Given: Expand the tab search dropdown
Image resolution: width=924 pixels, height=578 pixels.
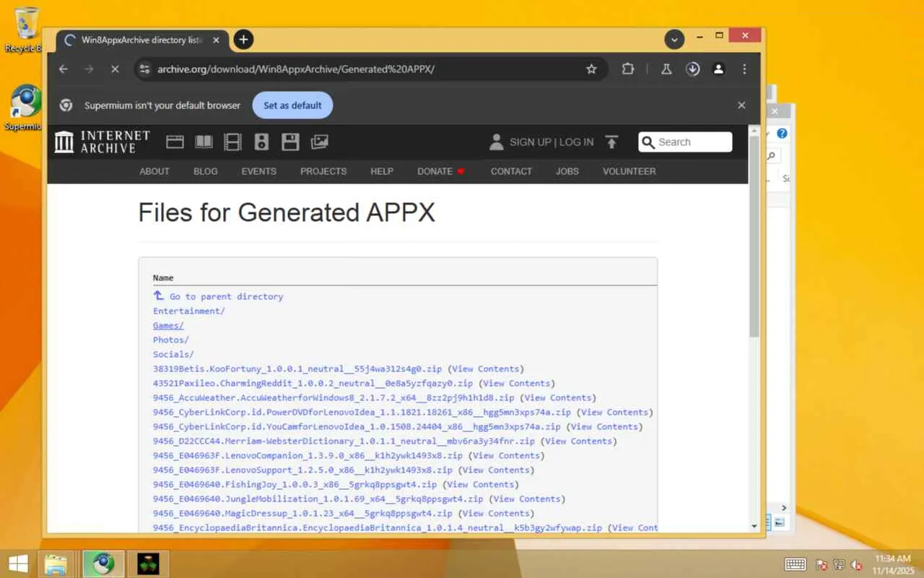Looking at the screenshot, I should pyautogui.click(x=674, y=40).
